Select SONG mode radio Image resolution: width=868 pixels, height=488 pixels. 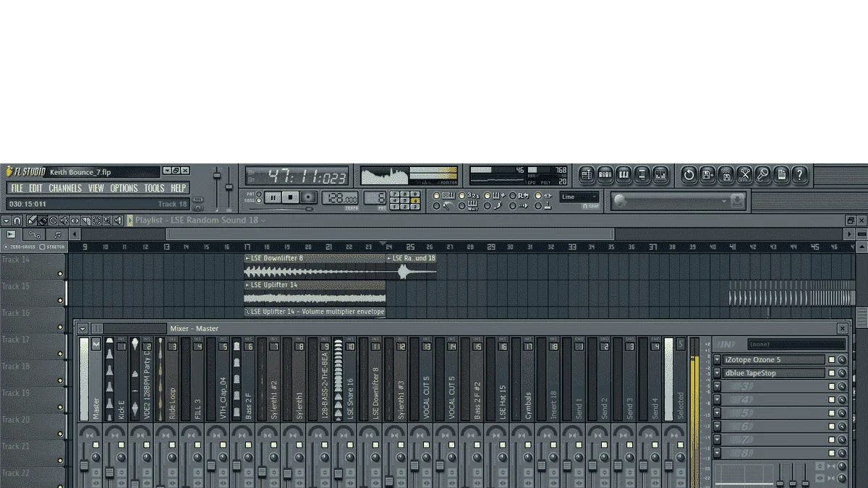259,200
